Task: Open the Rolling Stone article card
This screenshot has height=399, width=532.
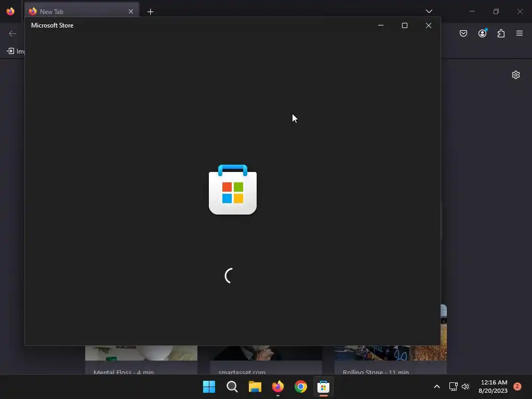Action: [x=391, y=360]
